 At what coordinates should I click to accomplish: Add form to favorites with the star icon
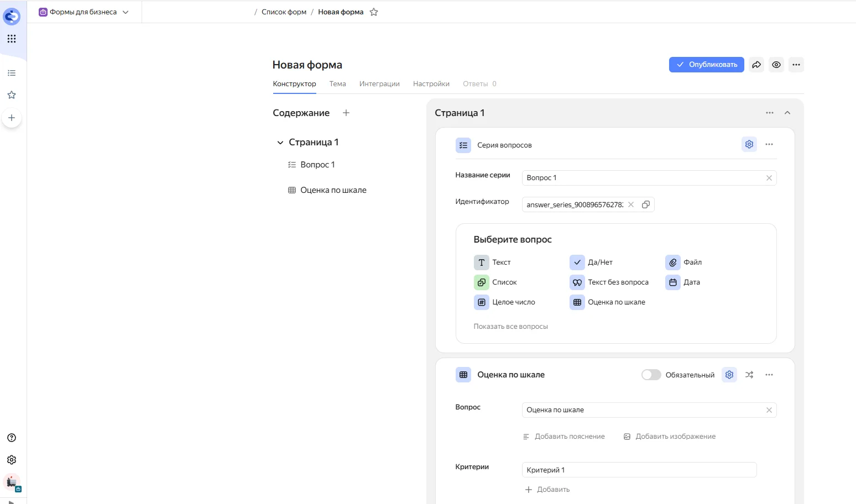point(374,12)
